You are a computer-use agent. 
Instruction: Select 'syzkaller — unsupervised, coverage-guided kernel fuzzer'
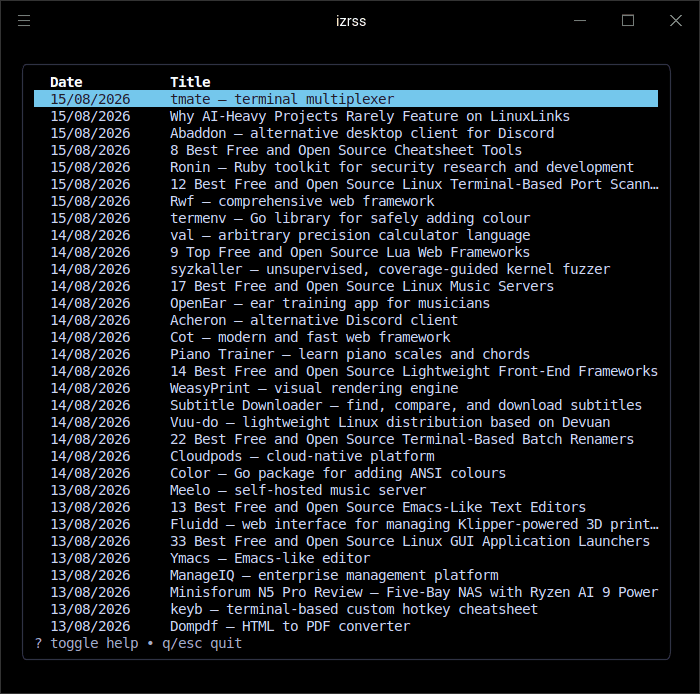tap(346, 269)
